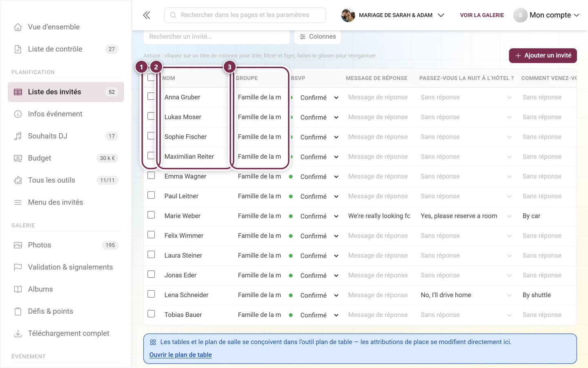Click the book icon beside Albums
This screenshot has height=368, width=588.
[18, 289]
